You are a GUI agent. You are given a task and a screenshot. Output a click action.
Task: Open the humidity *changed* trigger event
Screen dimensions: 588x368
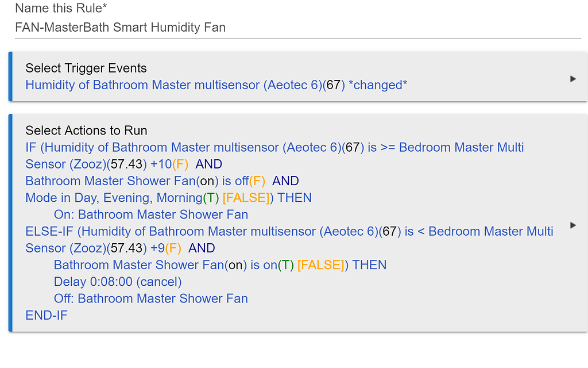click(x=216, y=85)
